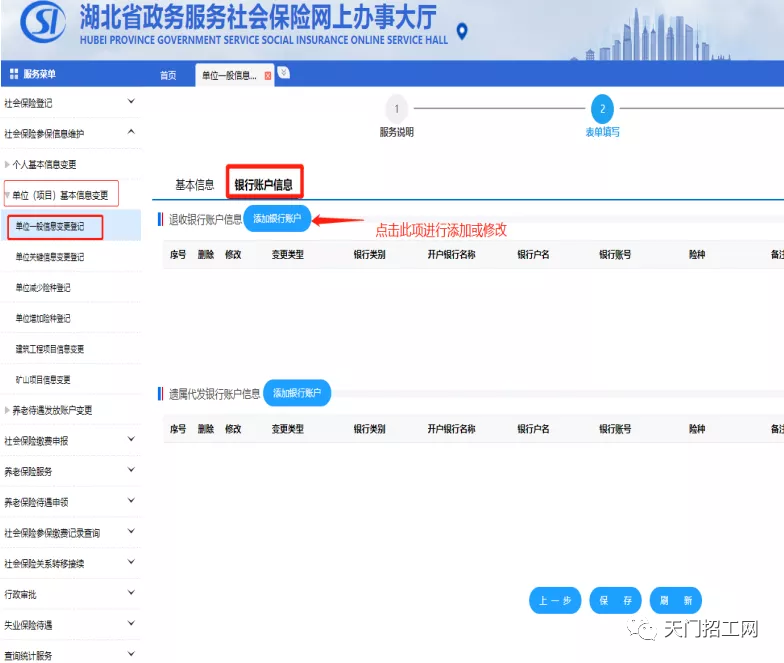Viewport: 784px width, 663px height.
Task: Click step 2 circle 表单填写
Action: pyautogui.click(x=602, y=109)
